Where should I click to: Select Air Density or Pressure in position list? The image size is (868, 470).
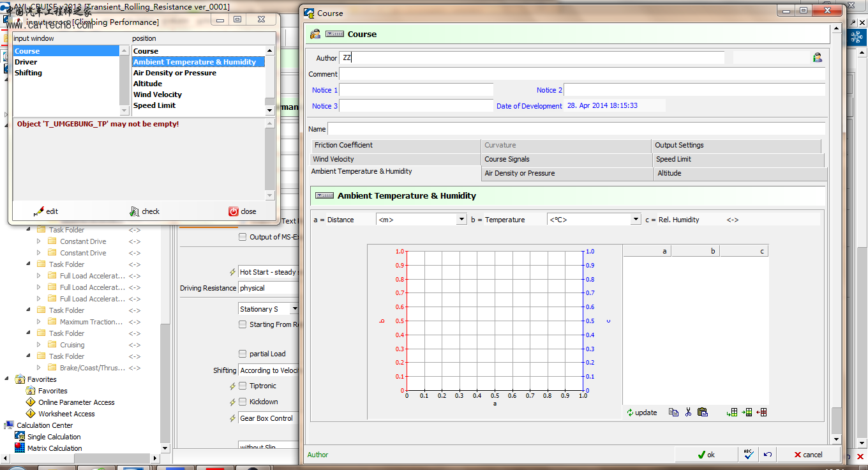pos(198,73)
